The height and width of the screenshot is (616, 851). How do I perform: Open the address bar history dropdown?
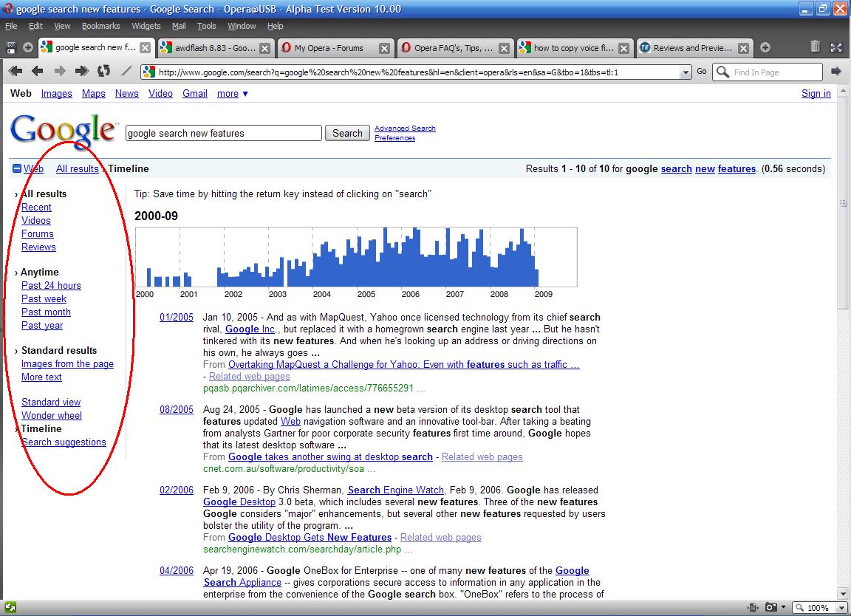tap(686, 72)
